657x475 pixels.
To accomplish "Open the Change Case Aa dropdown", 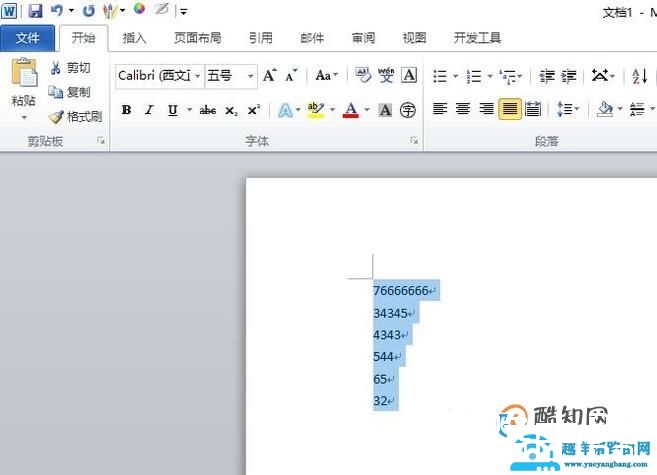I will [326, 75].
